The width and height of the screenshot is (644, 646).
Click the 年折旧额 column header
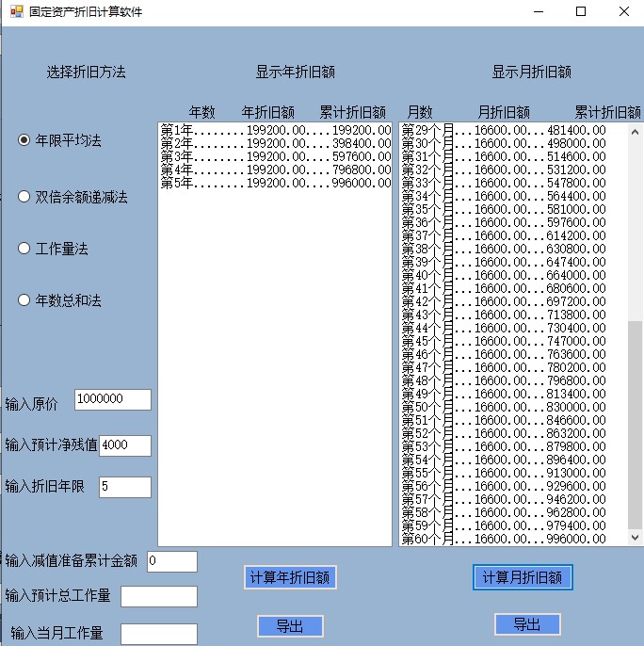(x=267, y=112)
